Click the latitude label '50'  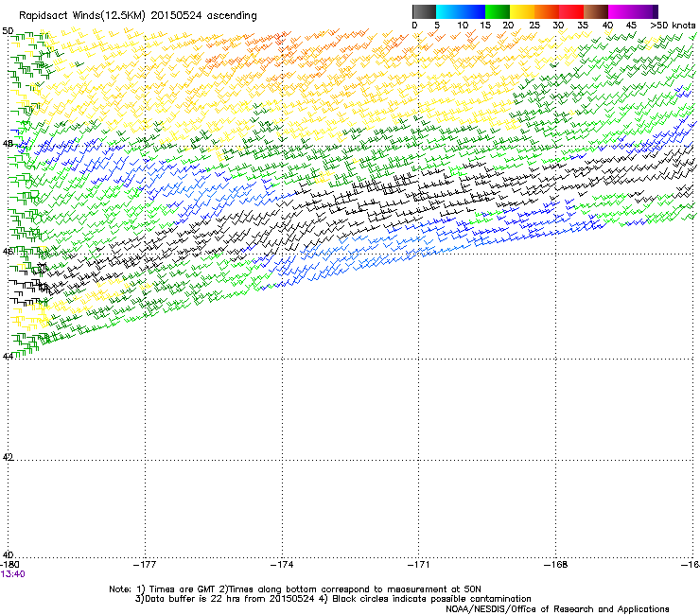pos(8,31)
